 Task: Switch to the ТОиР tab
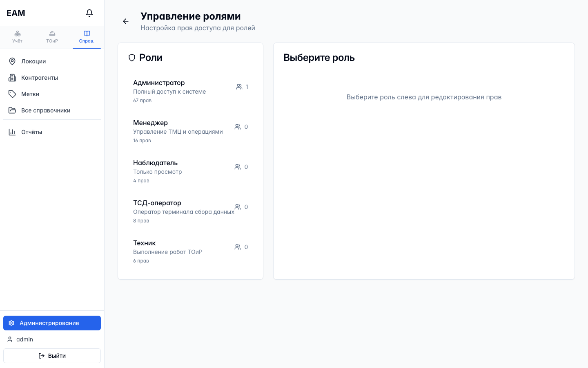(x=52, y=37)
